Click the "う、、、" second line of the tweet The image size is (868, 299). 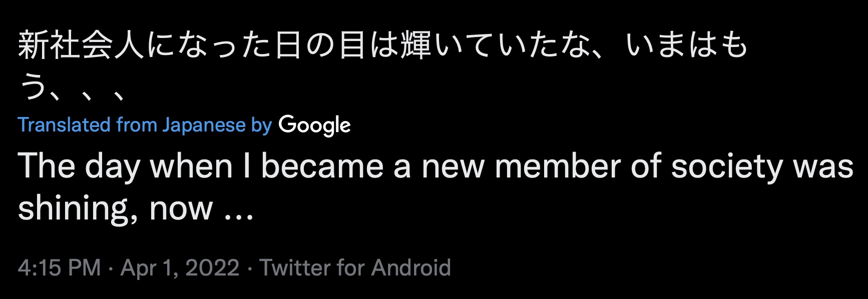[72, 88]
